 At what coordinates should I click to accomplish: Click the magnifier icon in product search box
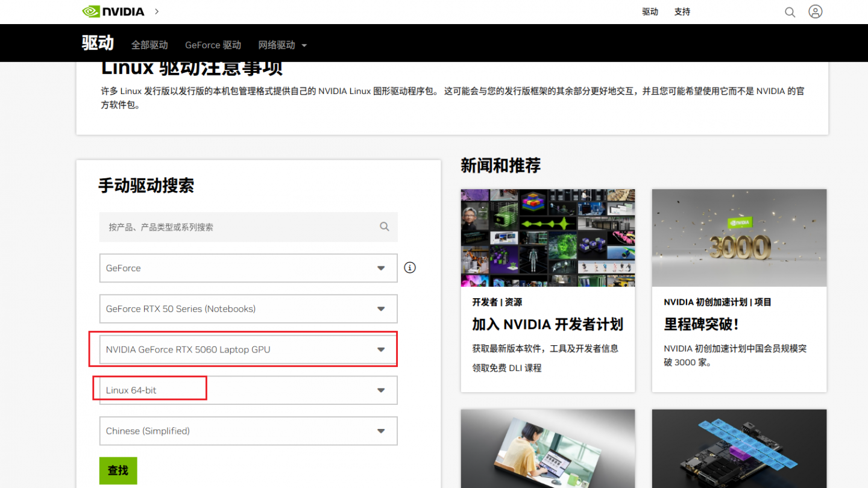385,227
